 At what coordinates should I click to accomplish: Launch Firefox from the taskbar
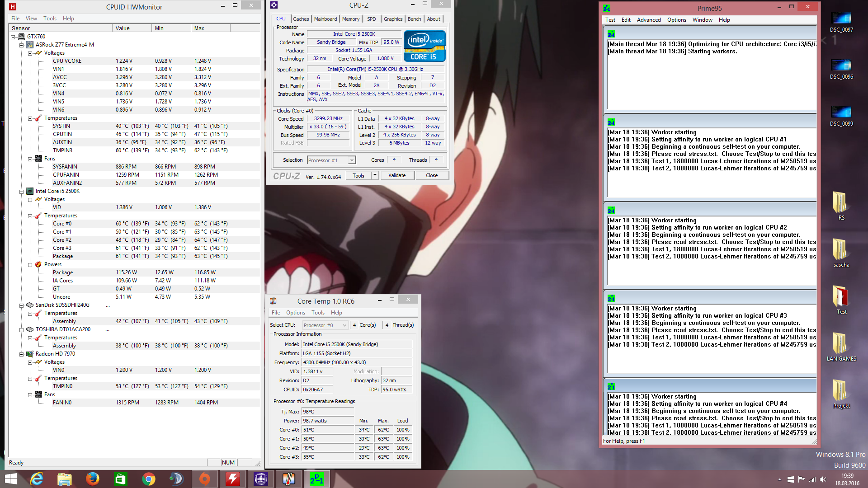pyautogui.click(x=93, y=479)
